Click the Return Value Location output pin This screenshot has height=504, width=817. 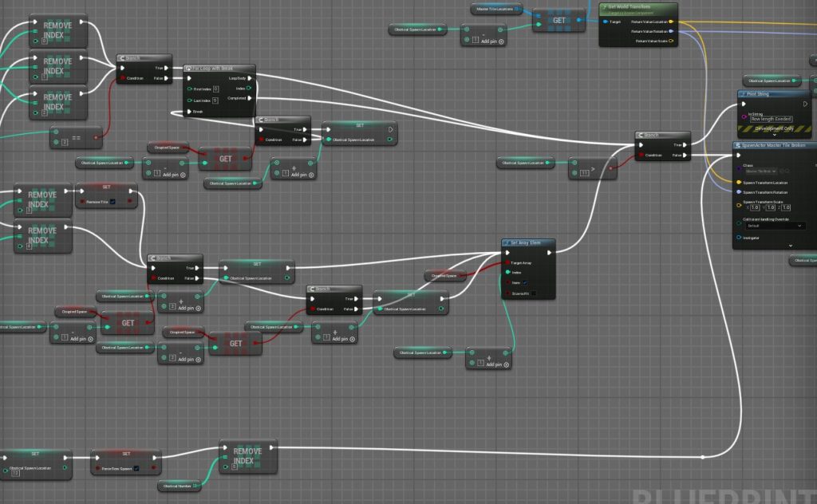pos(670,22)
